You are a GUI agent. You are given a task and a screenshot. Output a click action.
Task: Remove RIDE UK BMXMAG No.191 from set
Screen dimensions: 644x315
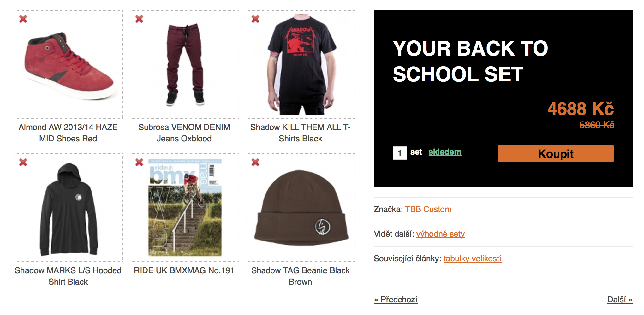pyautogui.click(x=139, y=162)
